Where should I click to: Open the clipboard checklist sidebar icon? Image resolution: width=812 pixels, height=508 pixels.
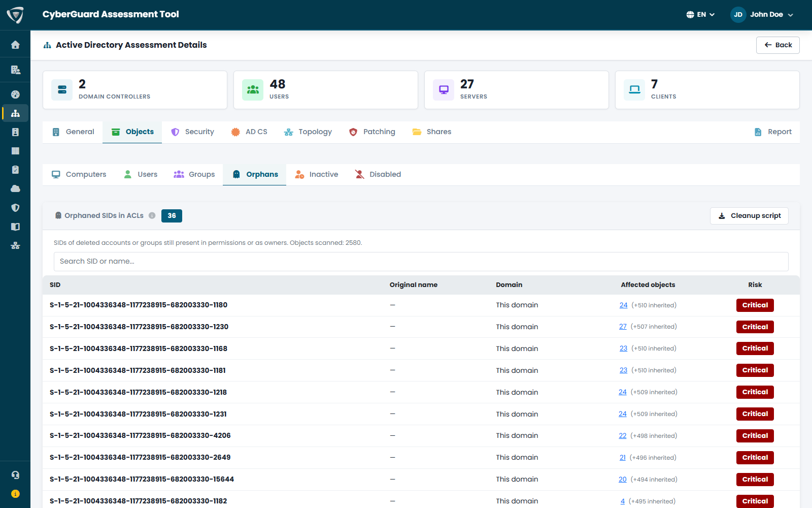(x=15, y=170)
